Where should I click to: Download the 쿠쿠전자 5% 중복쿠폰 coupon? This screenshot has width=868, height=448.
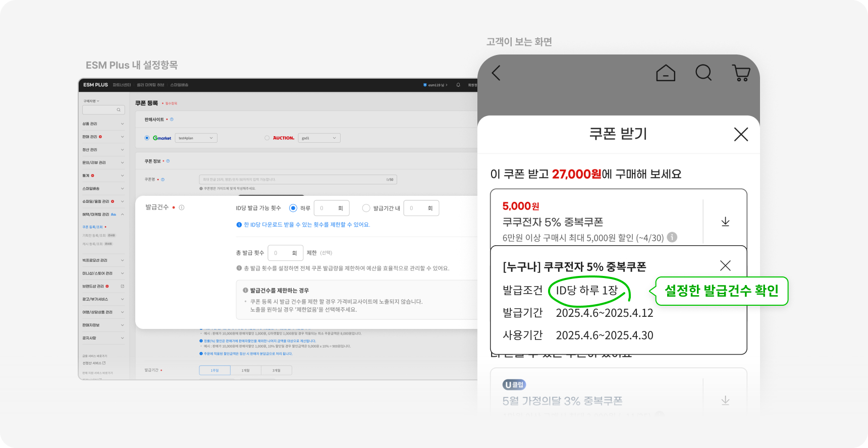pos(725,221)
